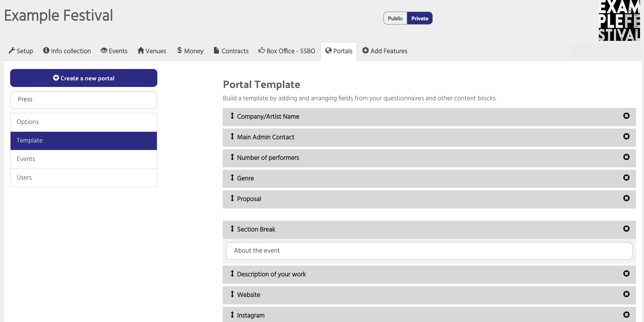Click the globe icon beside Portals
The height and width of the screenshot is (322, 644).
click(328, 50)
